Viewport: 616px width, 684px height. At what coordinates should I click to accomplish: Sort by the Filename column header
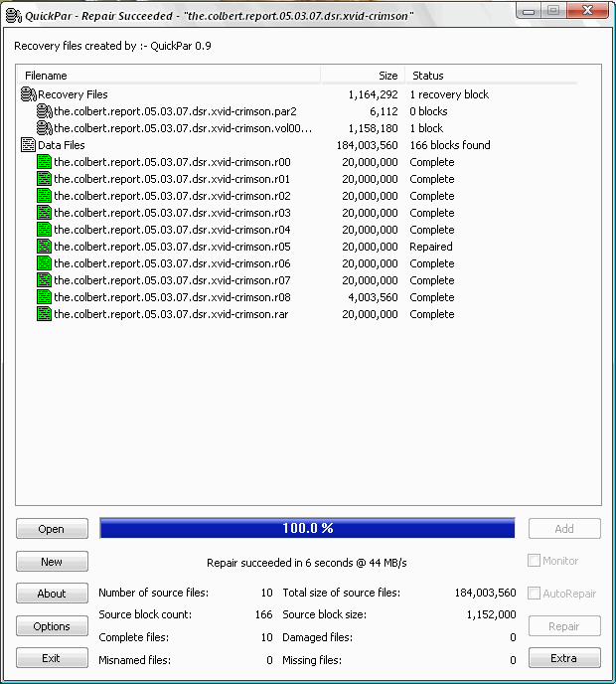pyautogui.click(x=169, y=76)
